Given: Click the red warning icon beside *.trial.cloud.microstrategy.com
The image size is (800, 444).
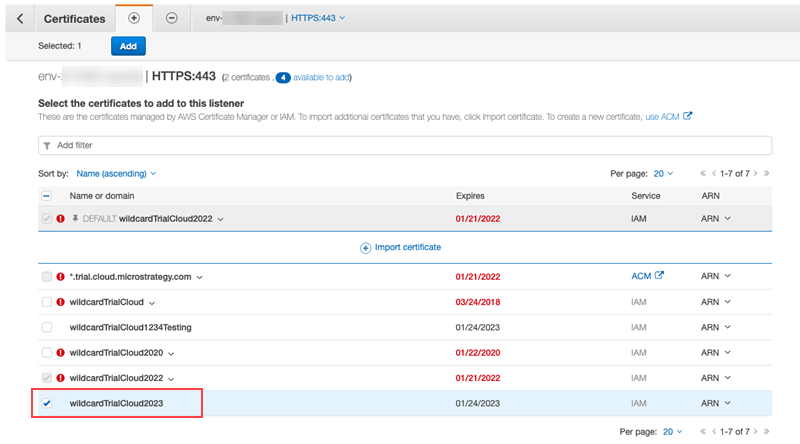Looking at the screenshot, I should 60,276.
